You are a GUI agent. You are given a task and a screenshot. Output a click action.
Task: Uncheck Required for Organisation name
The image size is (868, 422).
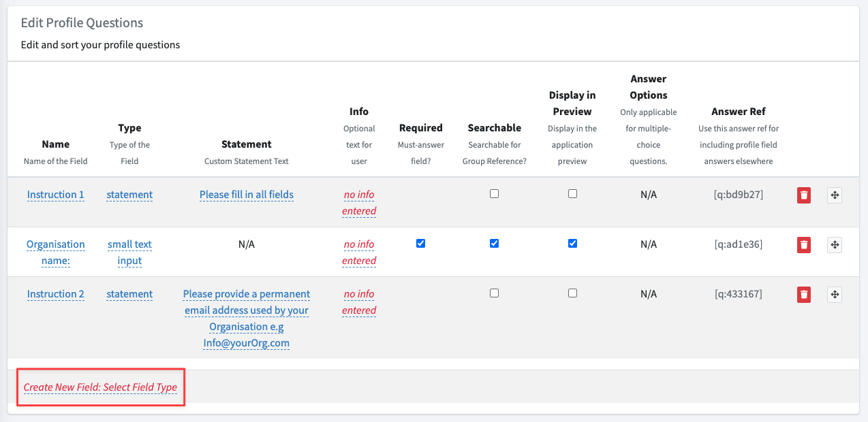[x=420, y=244]
